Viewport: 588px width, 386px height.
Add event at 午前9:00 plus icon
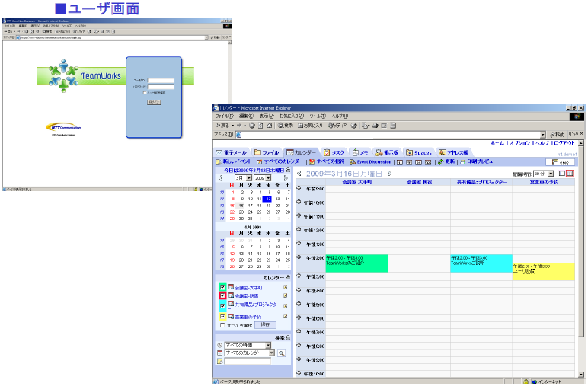[x=299, y=188]
